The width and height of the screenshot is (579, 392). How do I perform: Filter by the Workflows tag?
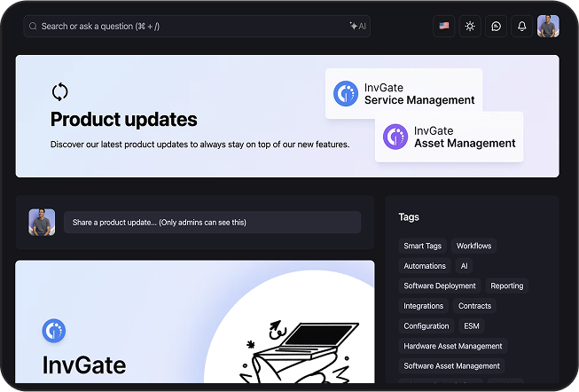coord(473,246)
